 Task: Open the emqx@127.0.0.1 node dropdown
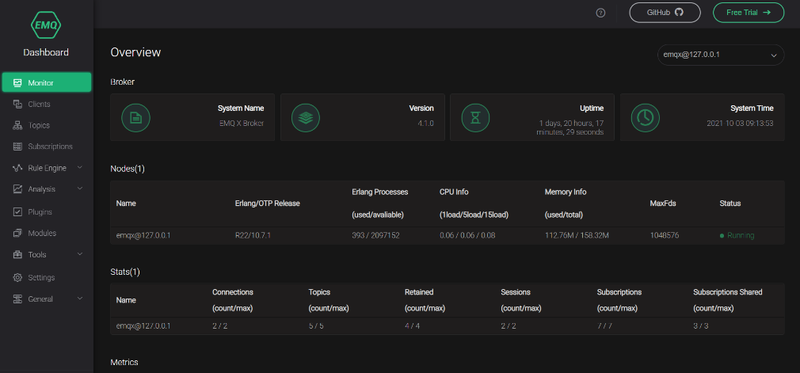720,55
